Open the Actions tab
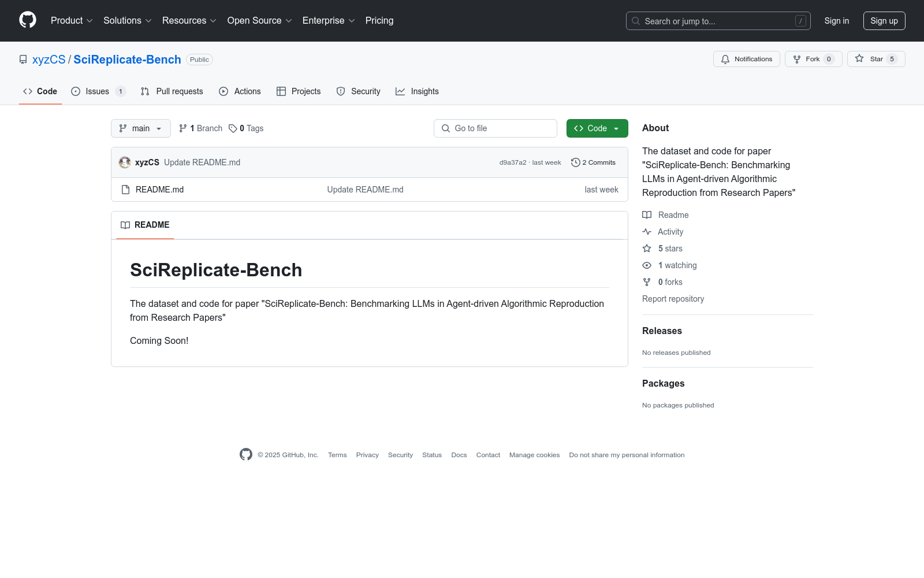The image size is (924, 578). (x=240, y=91)
